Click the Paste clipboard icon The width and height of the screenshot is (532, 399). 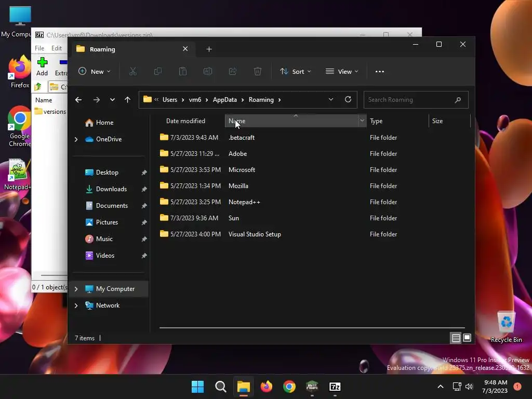click(x=183, y=72)
